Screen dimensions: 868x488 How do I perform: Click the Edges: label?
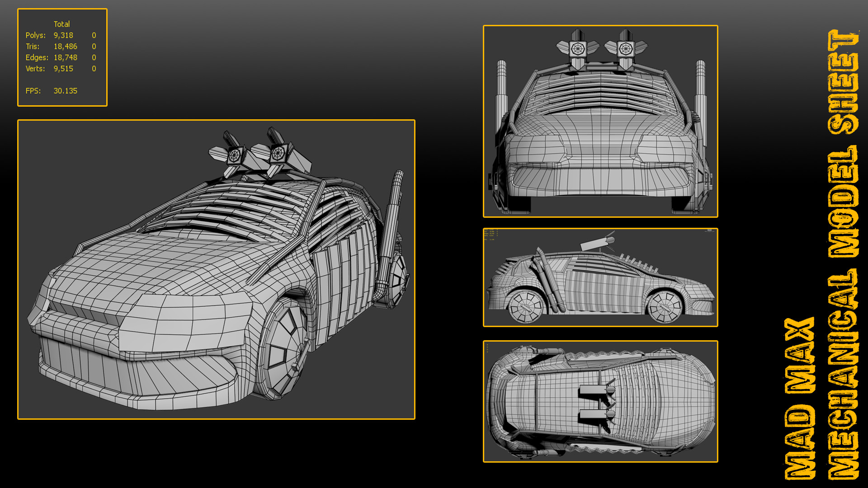point(37,57)
